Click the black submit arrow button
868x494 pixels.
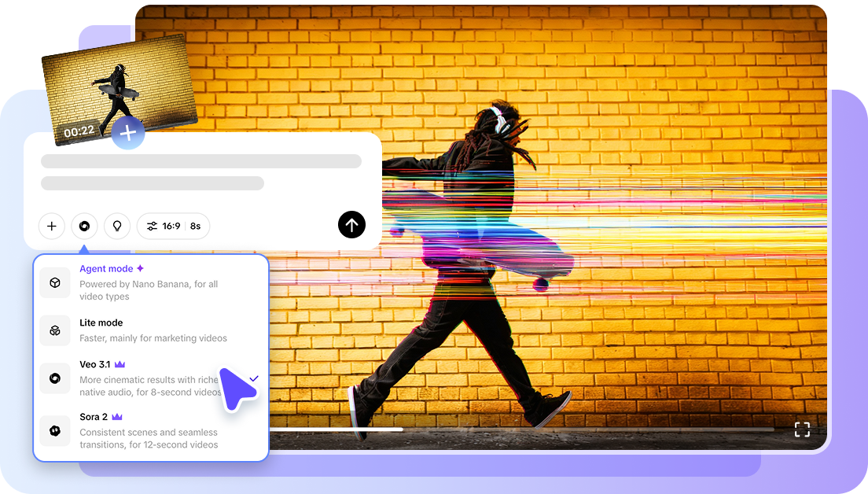351,225
